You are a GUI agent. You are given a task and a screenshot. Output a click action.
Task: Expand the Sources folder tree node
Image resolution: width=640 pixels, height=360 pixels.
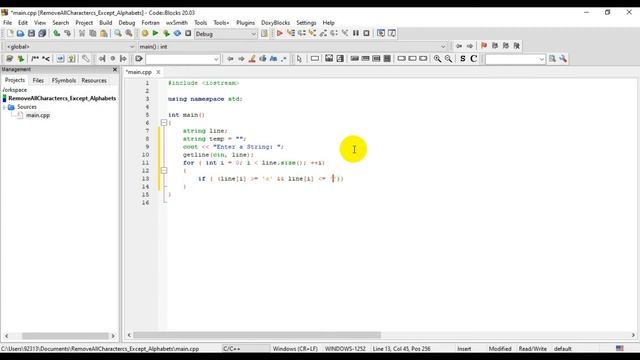4,107
